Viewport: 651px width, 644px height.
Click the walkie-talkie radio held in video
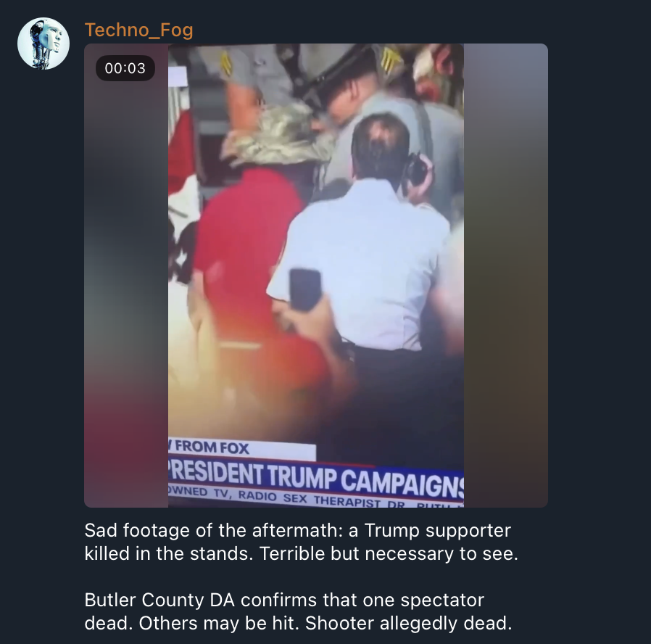[415, 171]
